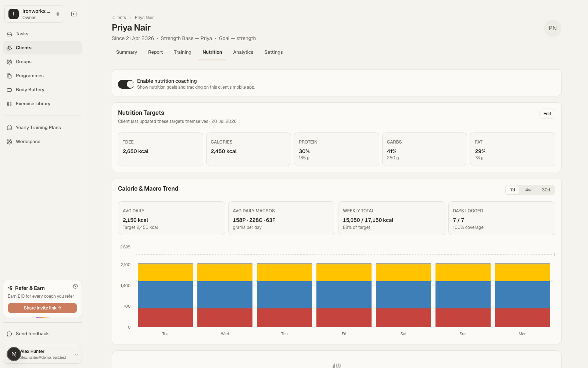Click the PN avatar circle
This screenshot has width=588, height=368.
tap(552, 28)
